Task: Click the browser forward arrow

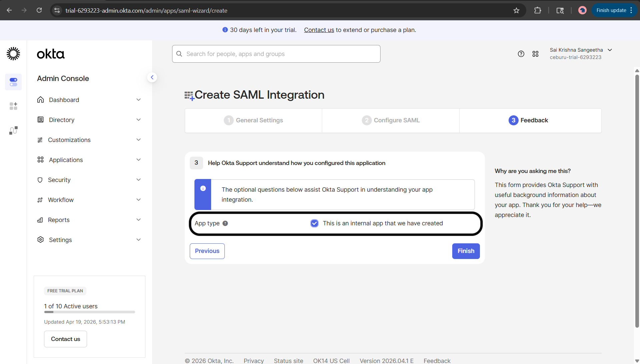Action: point(24,10)
